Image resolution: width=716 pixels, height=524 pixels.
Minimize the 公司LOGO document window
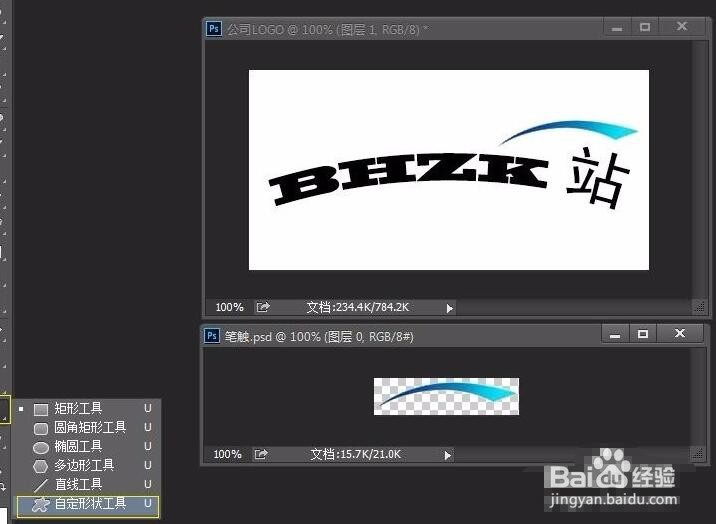pos(617,28)
